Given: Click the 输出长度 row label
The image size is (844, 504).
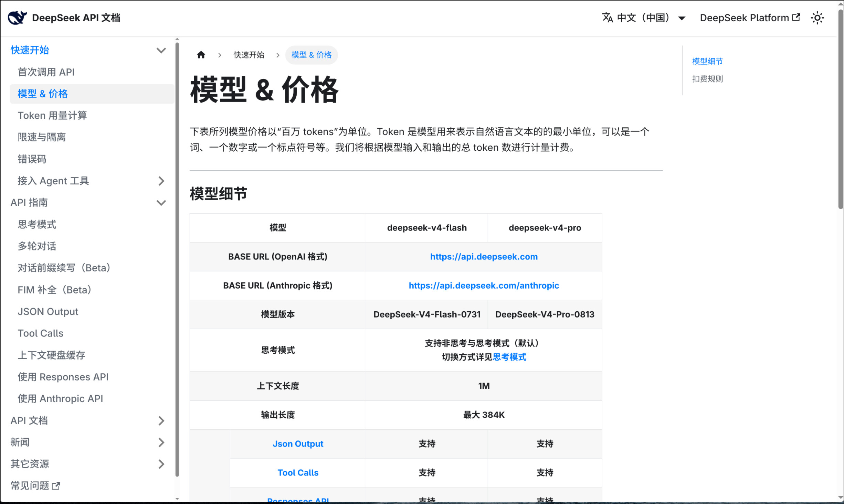Looking at the screenshot, I should coord(278,415).
